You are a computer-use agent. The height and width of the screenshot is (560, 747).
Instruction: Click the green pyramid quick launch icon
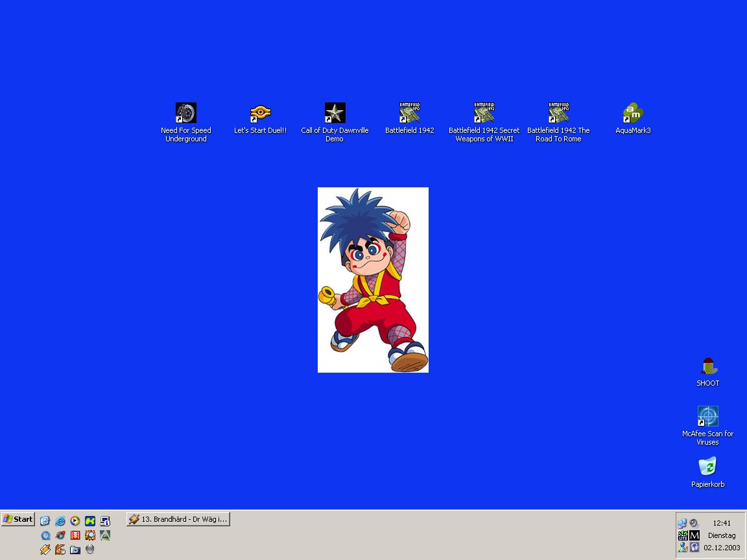(105, 535)
